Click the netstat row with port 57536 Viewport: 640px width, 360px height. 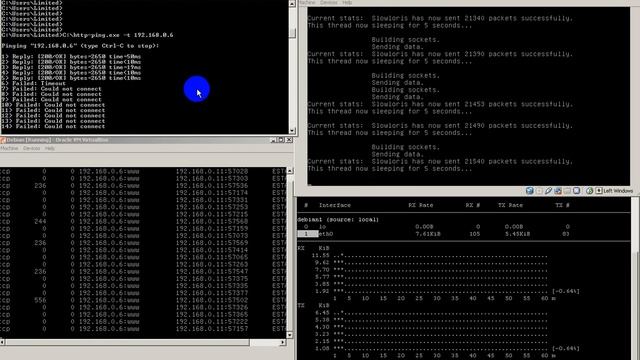point(143,186)
